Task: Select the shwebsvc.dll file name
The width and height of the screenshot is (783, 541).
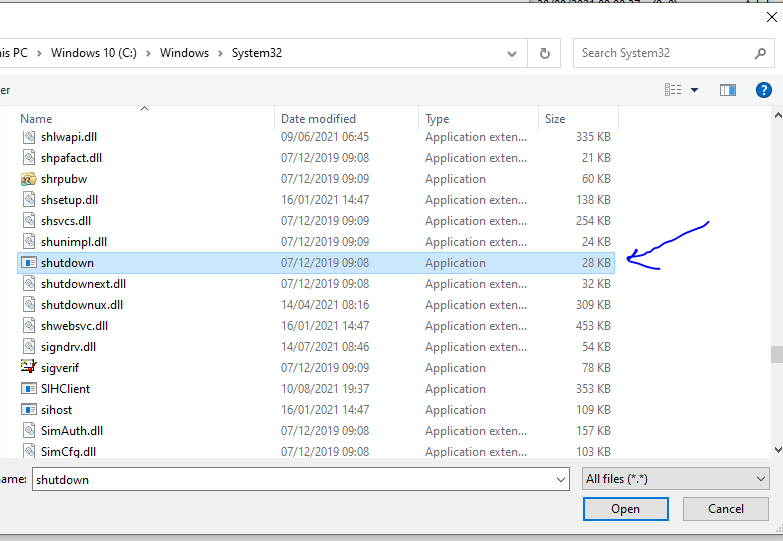Action: click(74, 326)
